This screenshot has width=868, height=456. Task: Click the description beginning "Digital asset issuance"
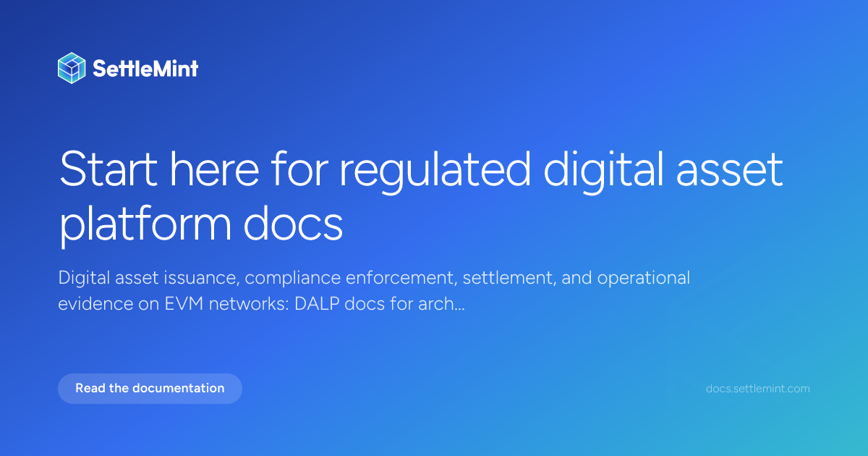(x=374, y=291)
